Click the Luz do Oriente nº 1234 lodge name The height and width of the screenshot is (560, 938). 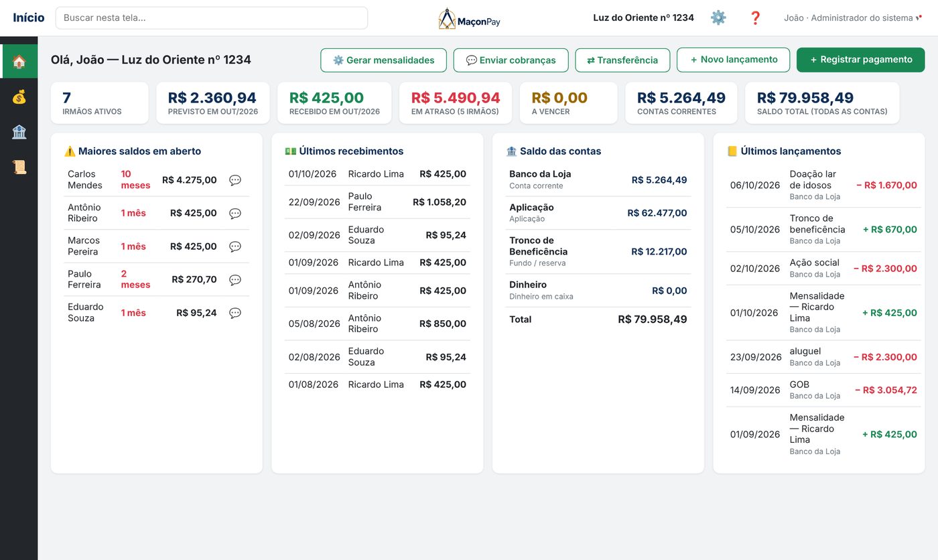pos(643,18)
